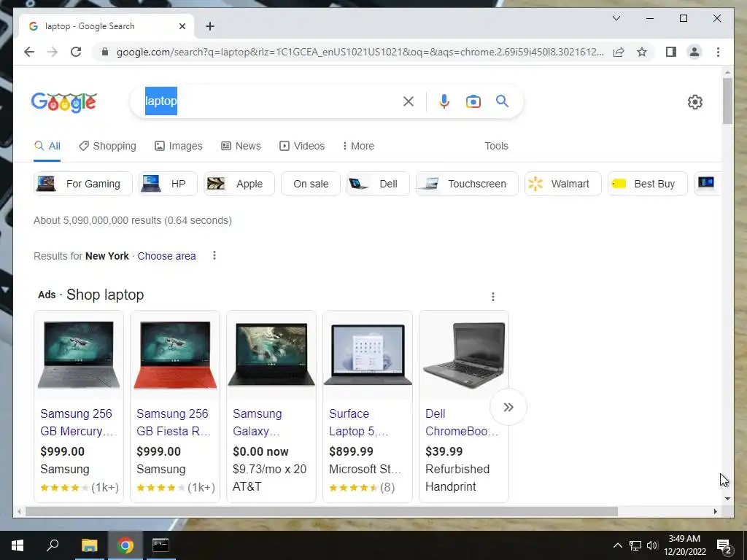Open Samsung Galaxy AT&T listing
The width and height of the screenshot is (747, 560).
tap(258, 422)
